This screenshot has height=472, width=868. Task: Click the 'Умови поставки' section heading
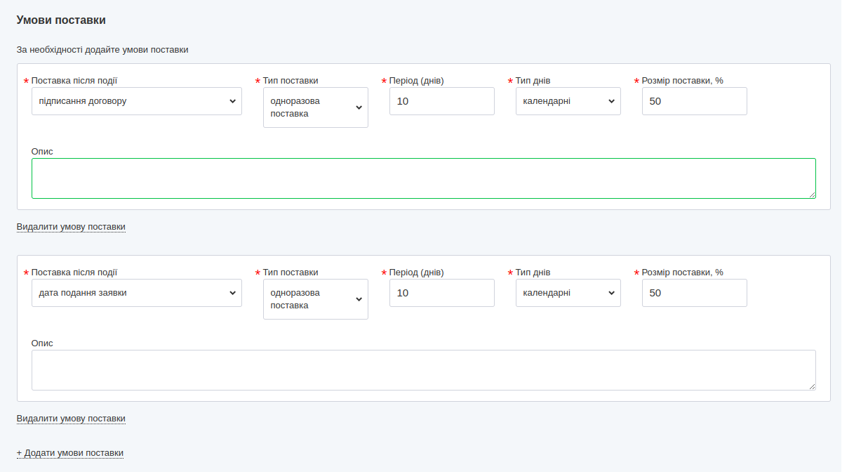coord(61,20)
